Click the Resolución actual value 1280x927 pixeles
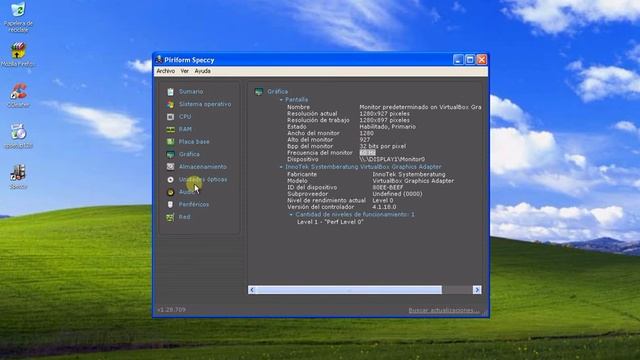Viewport: 640px width, 360px height. [384, 114]
